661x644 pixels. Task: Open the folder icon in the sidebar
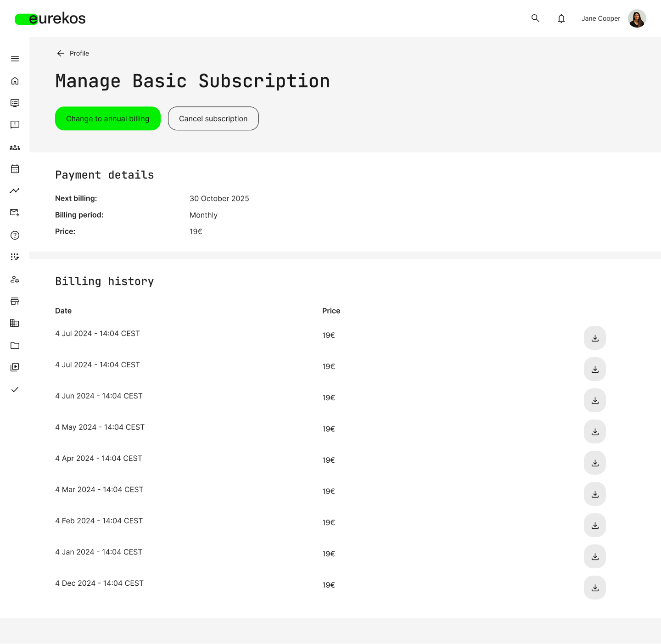click(x=15, y=346)
